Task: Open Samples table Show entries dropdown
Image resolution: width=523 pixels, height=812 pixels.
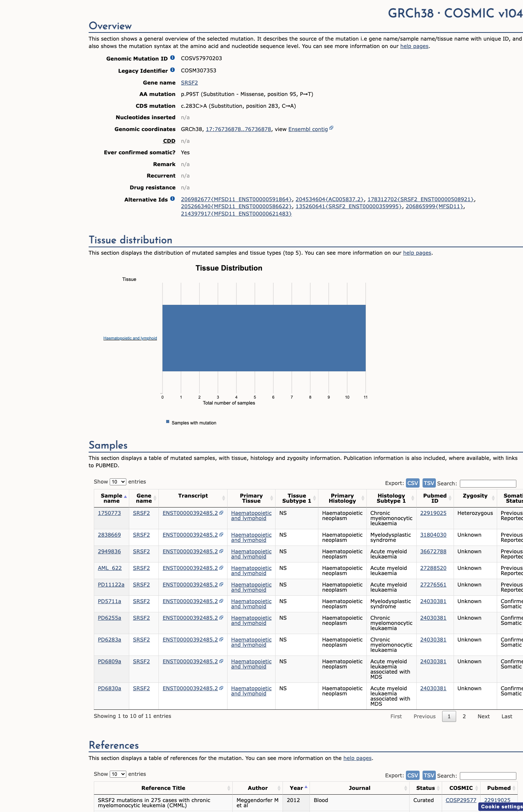Action: (x=118, y=482)
